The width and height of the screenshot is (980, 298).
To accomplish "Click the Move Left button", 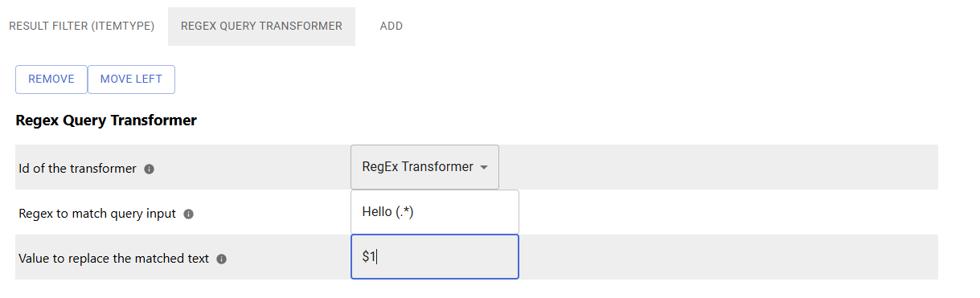I will [131, 79].
